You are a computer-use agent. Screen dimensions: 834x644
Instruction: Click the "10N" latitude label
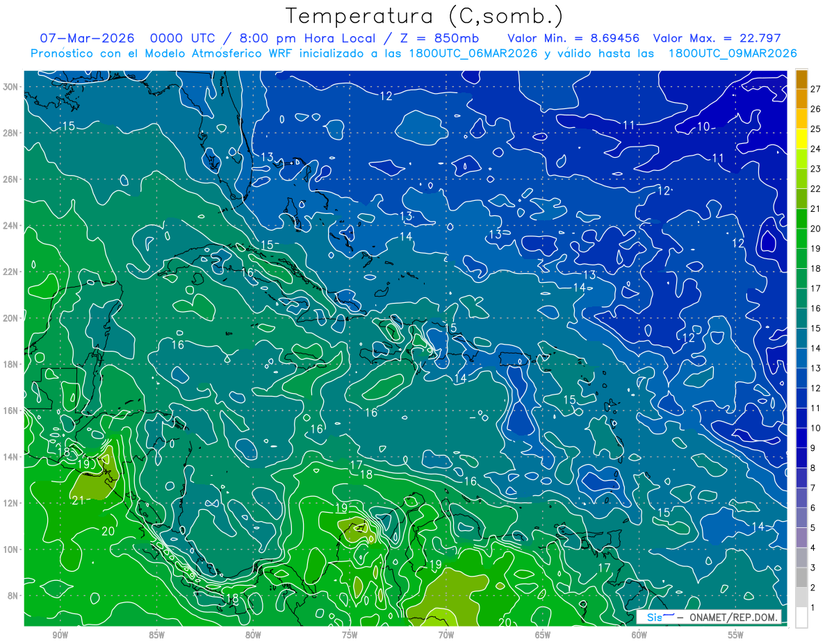click(x=10, y=549)
